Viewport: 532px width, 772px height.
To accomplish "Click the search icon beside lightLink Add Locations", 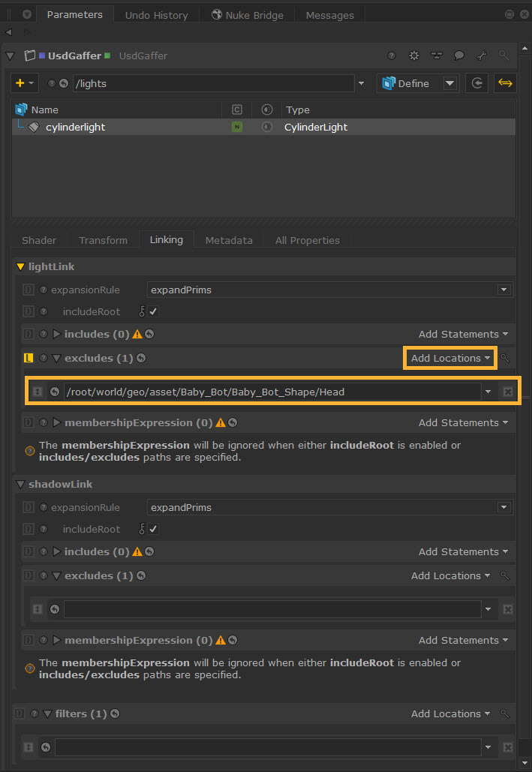I will (x=506, y=359).
